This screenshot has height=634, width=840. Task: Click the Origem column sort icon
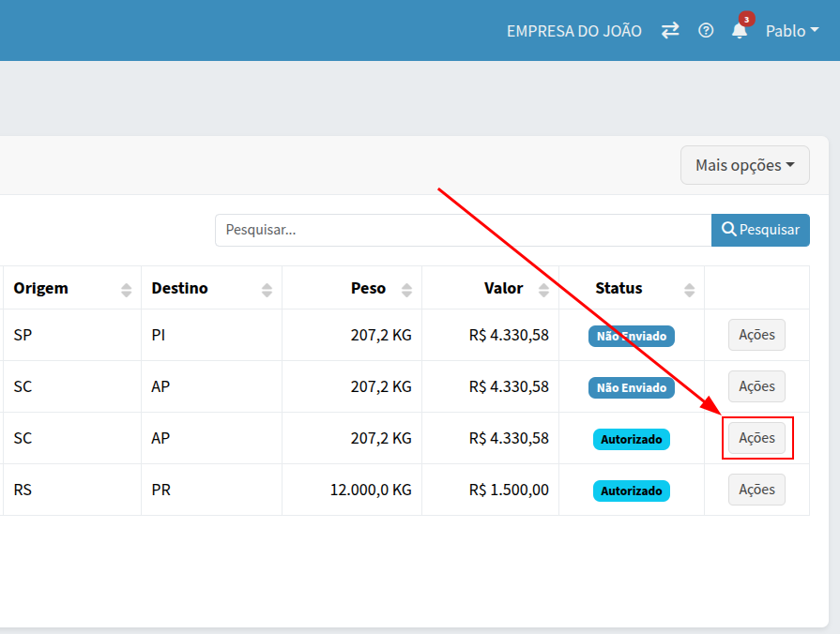pos(127,290)
